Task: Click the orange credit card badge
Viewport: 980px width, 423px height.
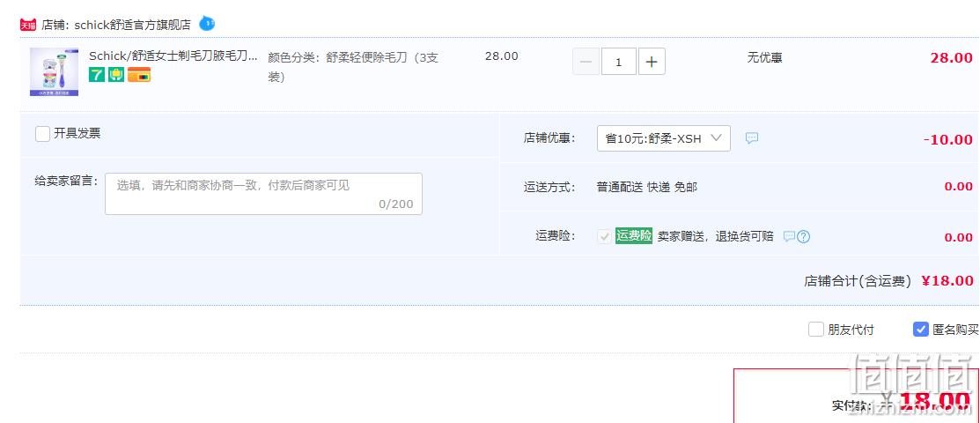Action: pos(139,75)
